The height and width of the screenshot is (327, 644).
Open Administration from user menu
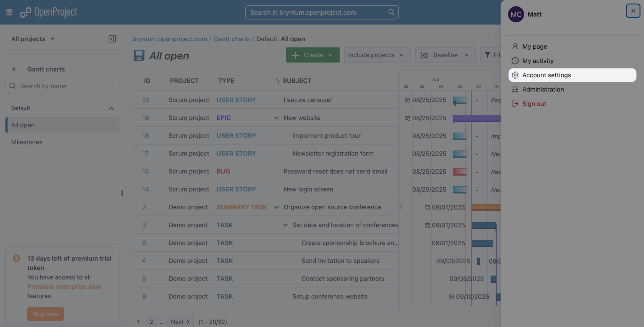coord(543,90)
